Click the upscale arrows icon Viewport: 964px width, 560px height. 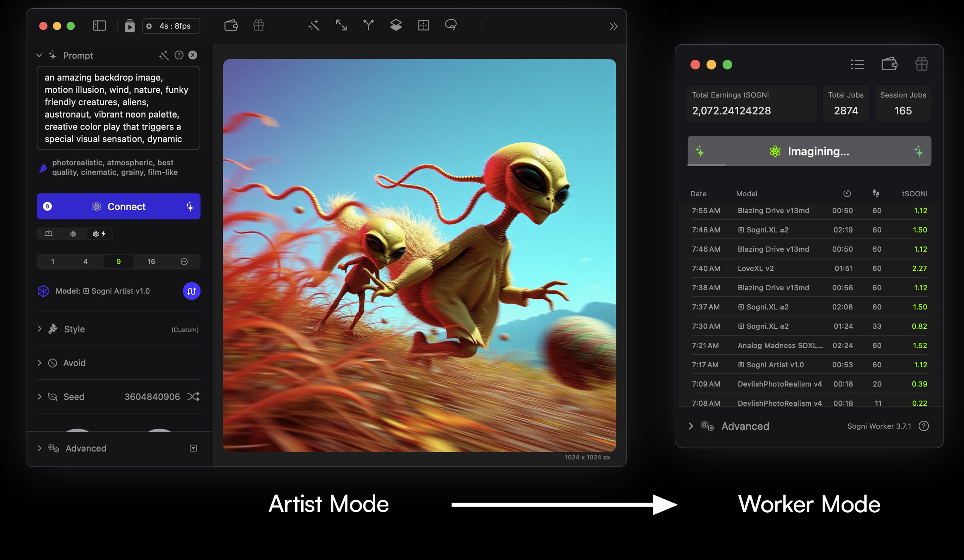click(x=341, y=26)
